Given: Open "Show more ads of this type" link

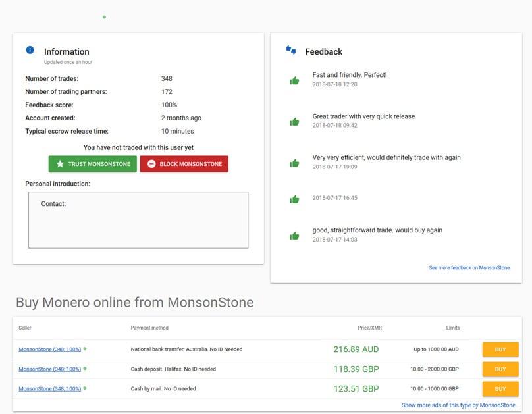Looking at the screenshot, I should 460,405.
